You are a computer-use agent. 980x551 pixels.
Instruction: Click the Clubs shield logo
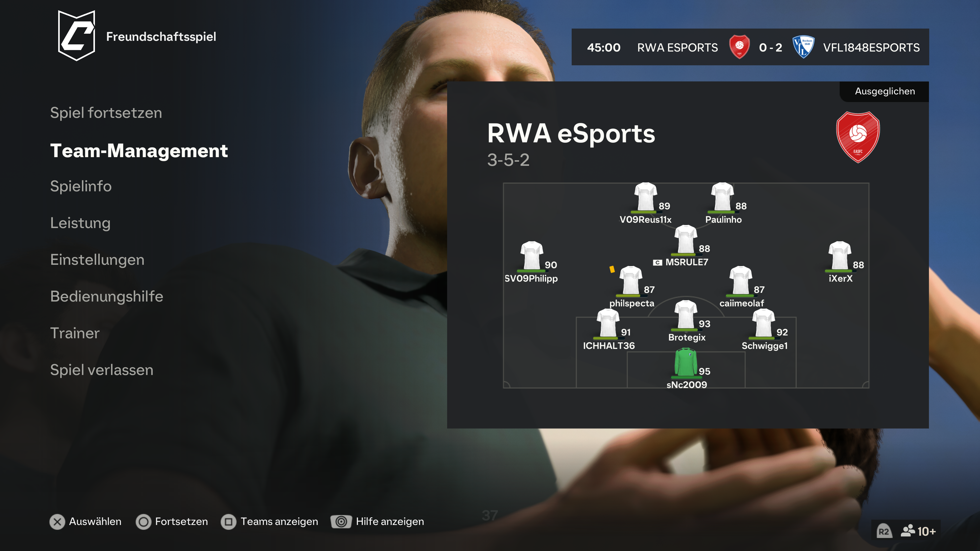77,36
